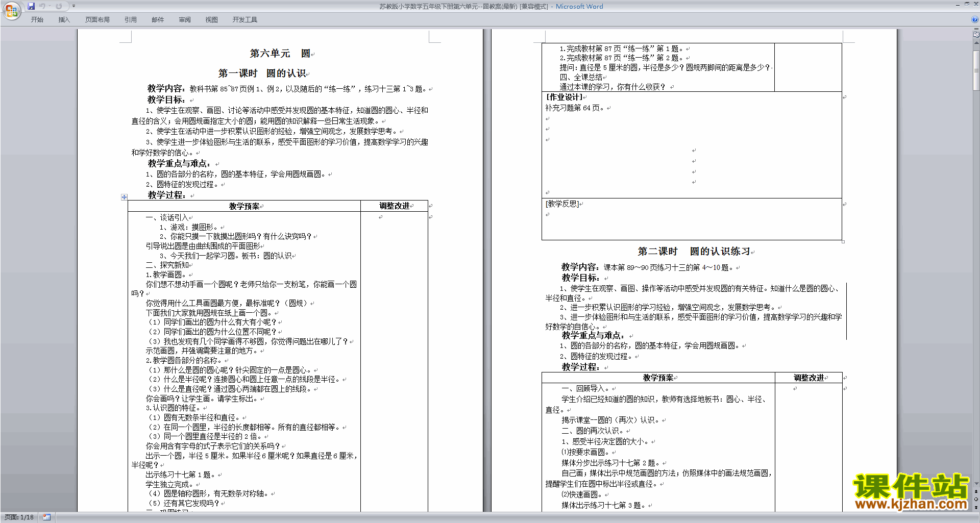Image resolution: width=980 pixels, height=523 pixels.
Task: Click the table move handle above 教学预案
Action: pos(124,197)
